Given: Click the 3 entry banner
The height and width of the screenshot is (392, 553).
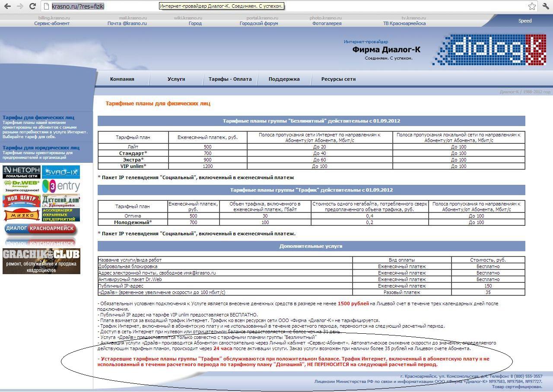Looking at the screenshot, I should point(61,187).
